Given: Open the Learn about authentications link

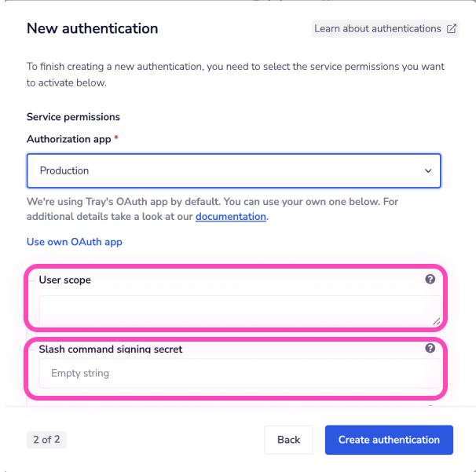Looking at the screenshot, I should pos(378,29).
